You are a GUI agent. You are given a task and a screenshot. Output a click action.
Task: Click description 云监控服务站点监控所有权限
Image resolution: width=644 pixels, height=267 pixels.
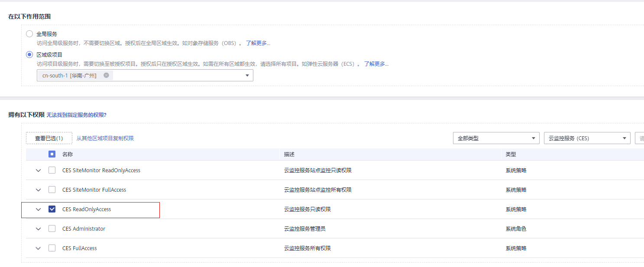point(317,190)
